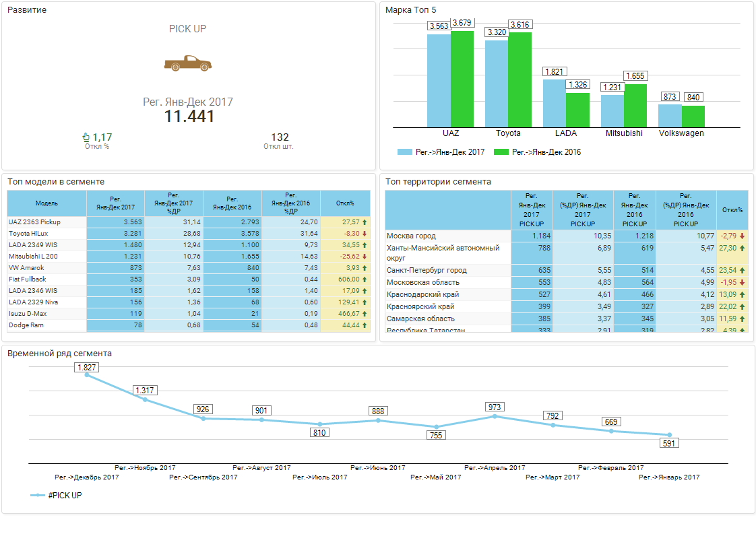Click the Откл% header in the models table

click(345, 203)
